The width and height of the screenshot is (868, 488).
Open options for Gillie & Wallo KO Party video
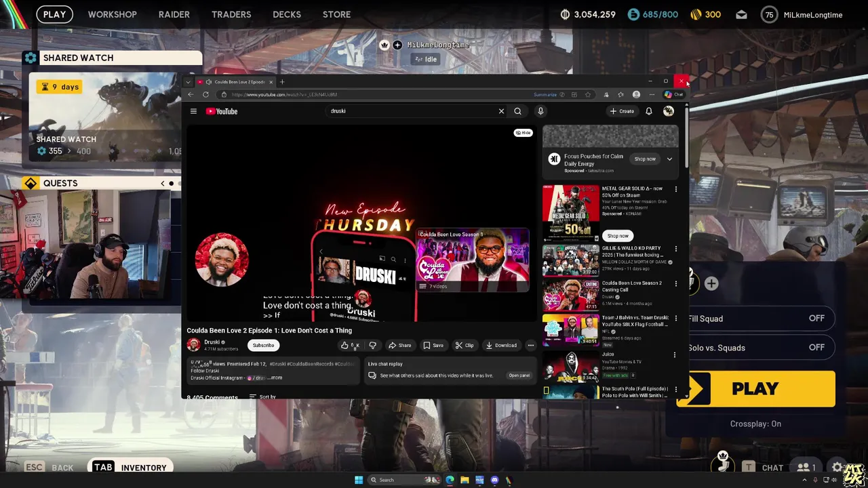675,249
